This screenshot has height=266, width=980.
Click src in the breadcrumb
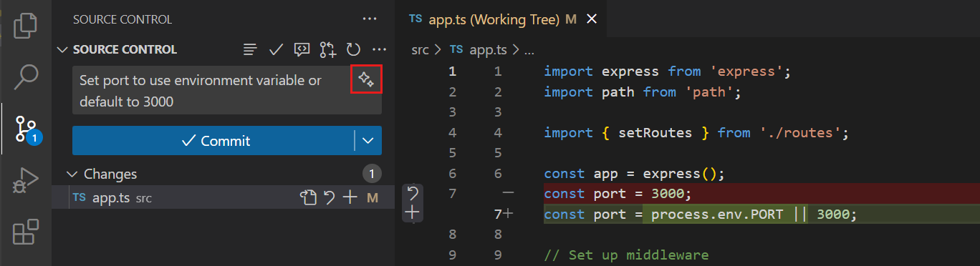(421, 50)
